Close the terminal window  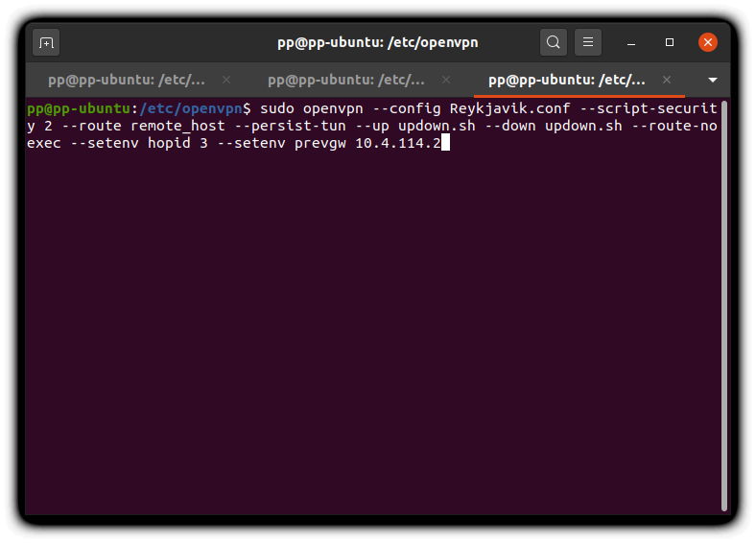(x=708, y=42)
